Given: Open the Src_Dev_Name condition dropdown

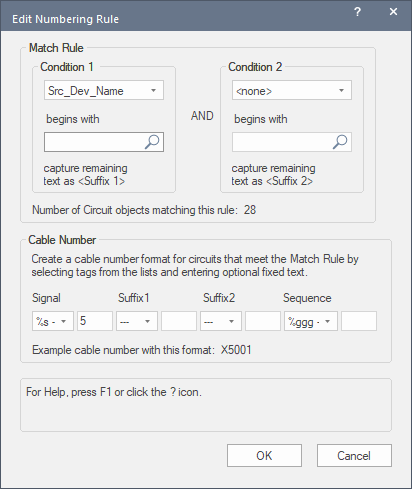Looking at the screenshot, I should click(104, 90).
